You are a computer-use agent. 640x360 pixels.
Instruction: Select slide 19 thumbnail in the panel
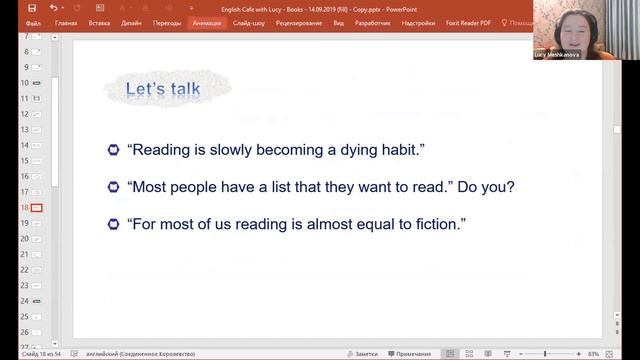[36, 223]
